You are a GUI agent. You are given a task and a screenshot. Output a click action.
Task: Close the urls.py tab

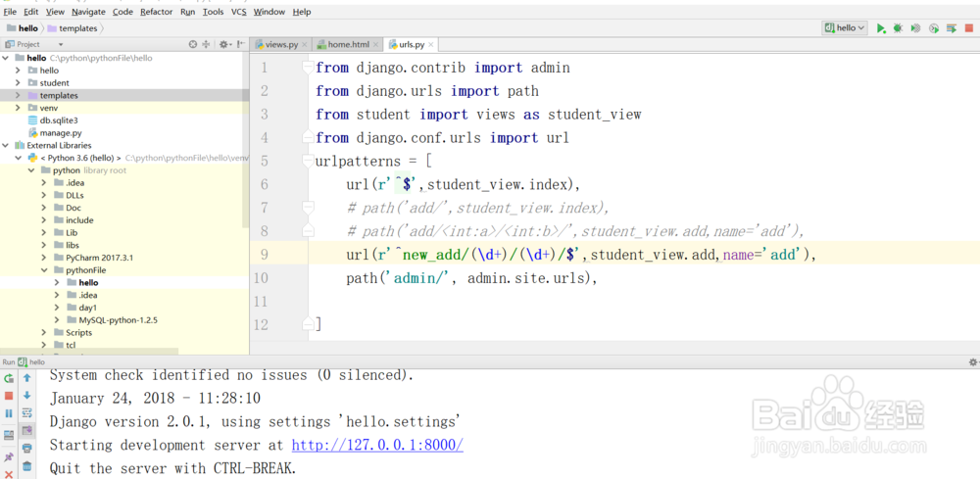431,45
